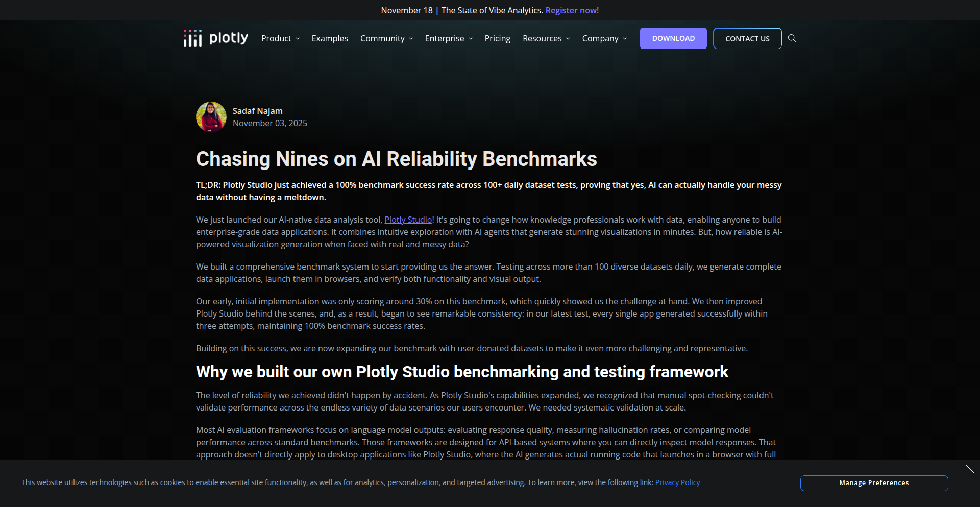Expand the Resources dropdown menu
The height and width of the screenshot is (507, 980).
(546, 38)
